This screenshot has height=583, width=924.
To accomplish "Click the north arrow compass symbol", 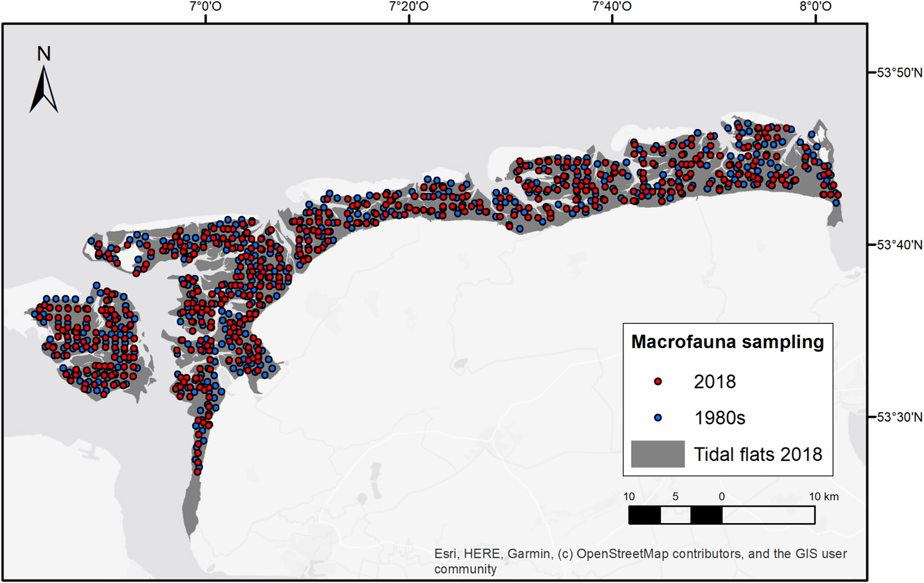I will [x=43, y=90].
